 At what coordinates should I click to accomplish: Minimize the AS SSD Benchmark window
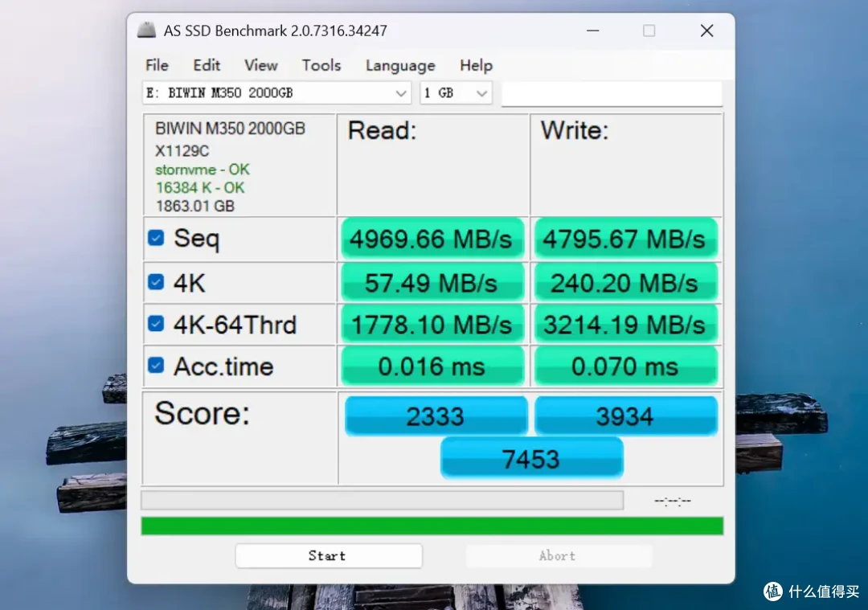(593, 31)
